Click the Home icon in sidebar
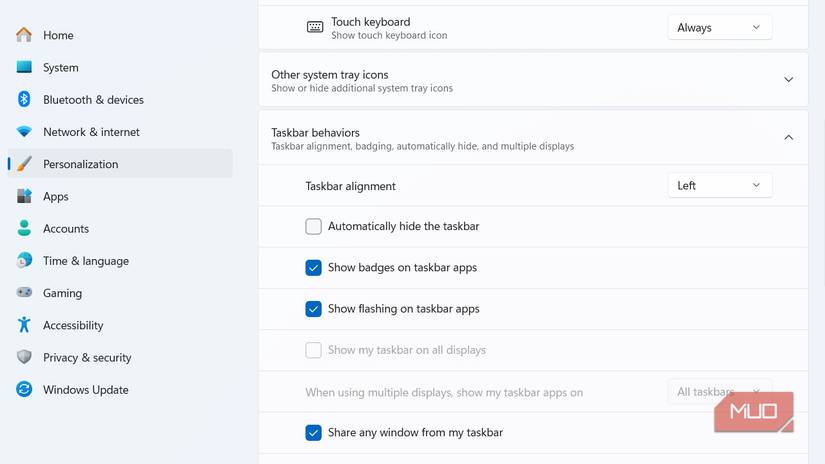This screenshot has height=464, width=825. click(24, 35)
